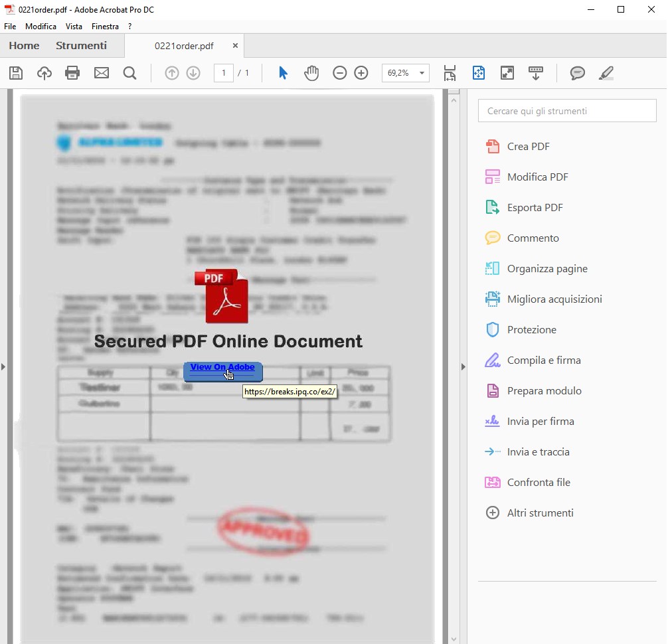The width and height of the screenshot is (668, 644).
Task: Open the Vista menu
Action: click(74, 27)
